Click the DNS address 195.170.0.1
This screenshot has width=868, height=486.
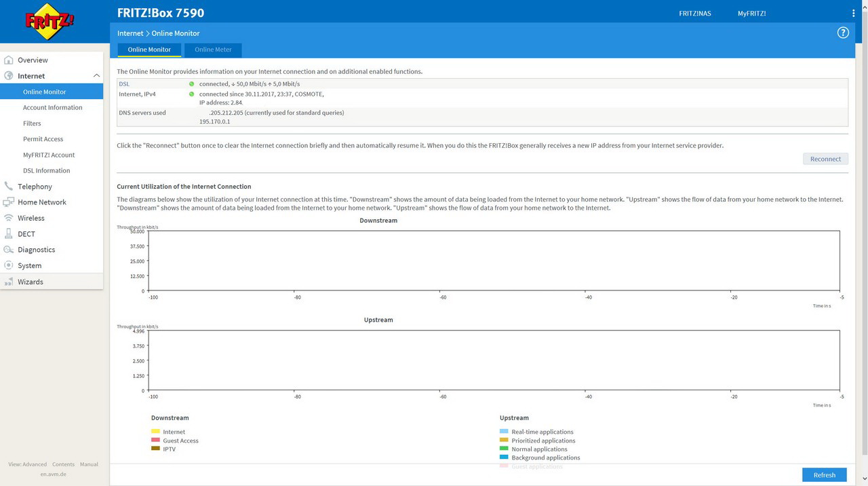(x=214, y=121)
